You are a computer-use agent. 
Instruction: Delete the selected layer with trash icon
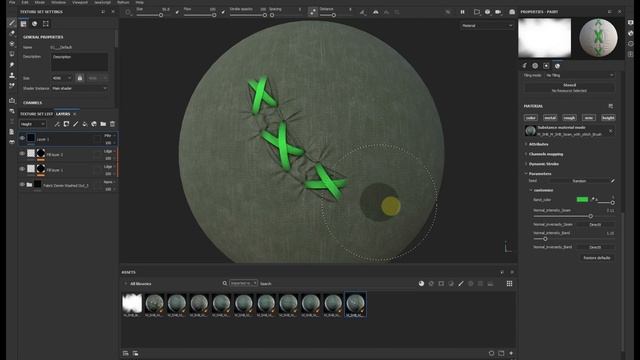coord(112,124)
